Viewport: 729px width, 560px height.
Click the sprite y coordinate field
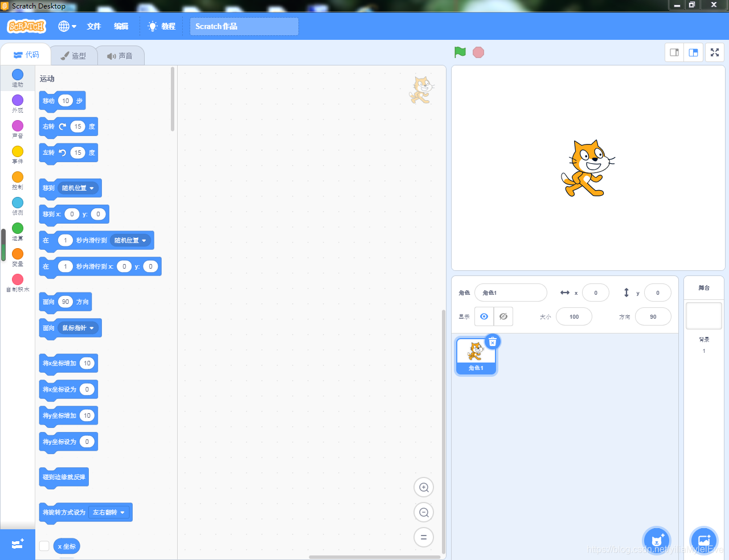[658, 293]
